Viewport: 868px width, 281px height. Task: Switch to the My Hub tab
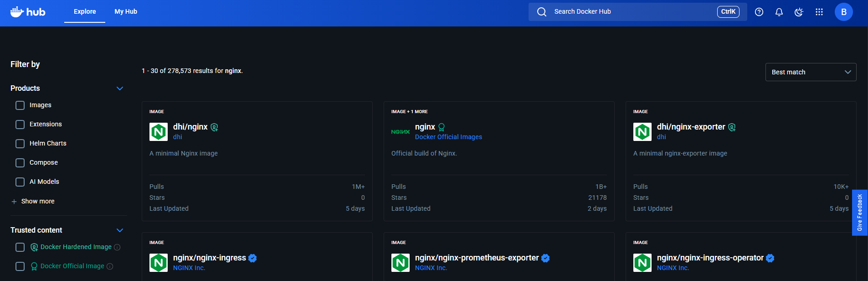click(126, 11)
